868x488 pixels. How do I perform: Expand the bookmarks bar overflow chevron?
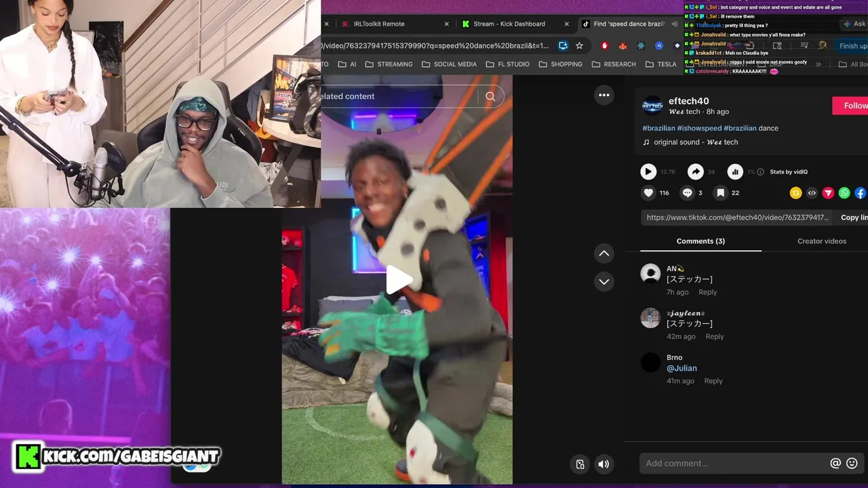click(818, 64)
